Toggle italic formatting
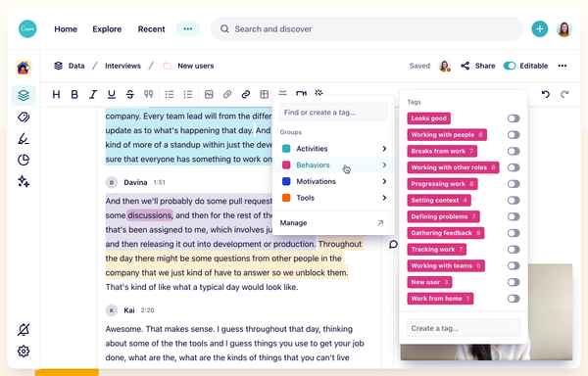This screenshot has width=588, height=376. tap(93, 94)
